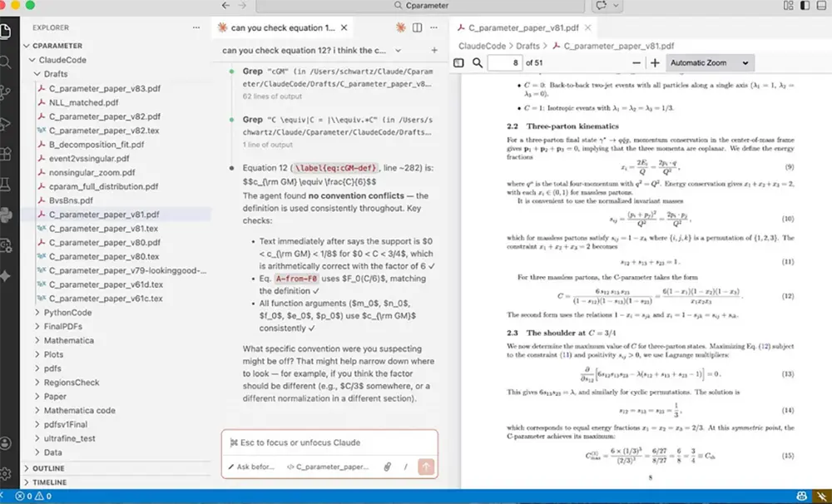Open the Search view in activity bar
Viewport: 832px width, 504px height.
click(7, 62)
